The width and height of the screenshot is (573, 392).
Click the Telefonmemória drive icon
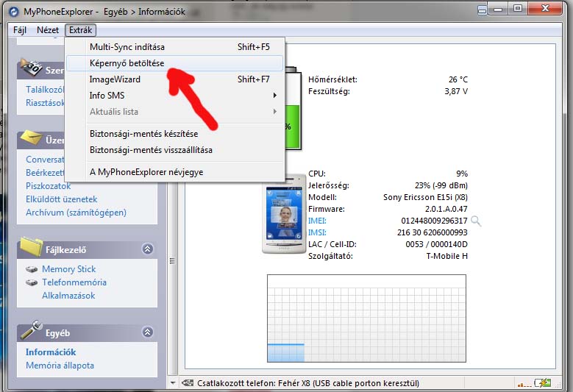(32, 282)
